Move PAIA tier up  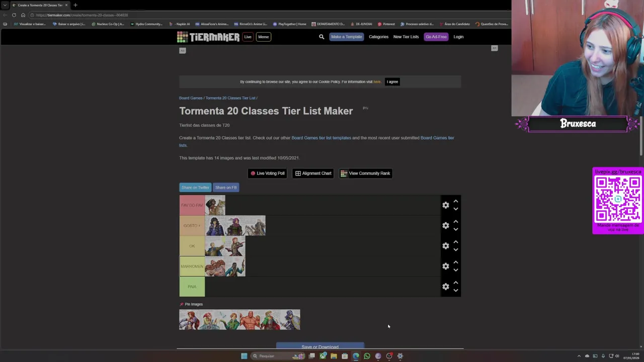coord(456,283)
